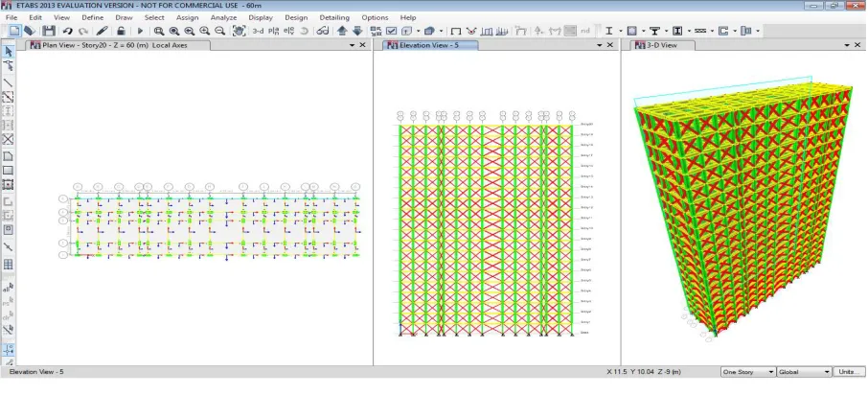Move down in list arrow icon
The image size is (868, 395).
coord(357,31)
